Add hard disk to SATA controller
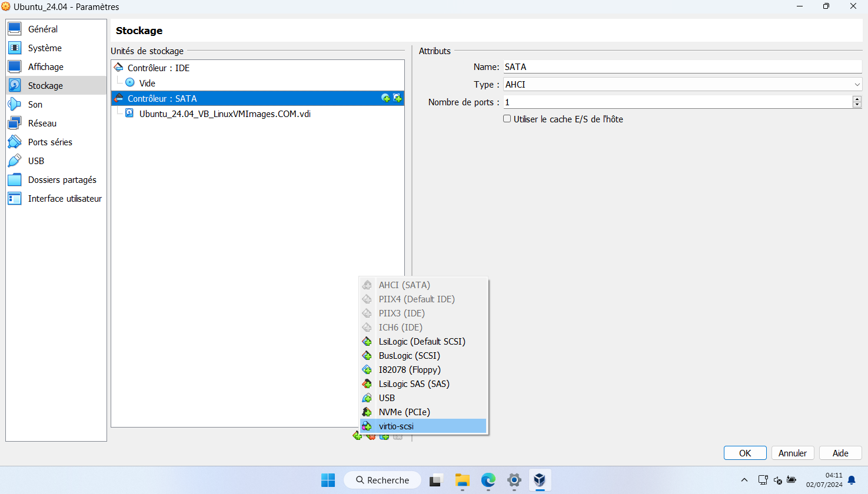This screenshot has height=494, width=868. [397, 98]
